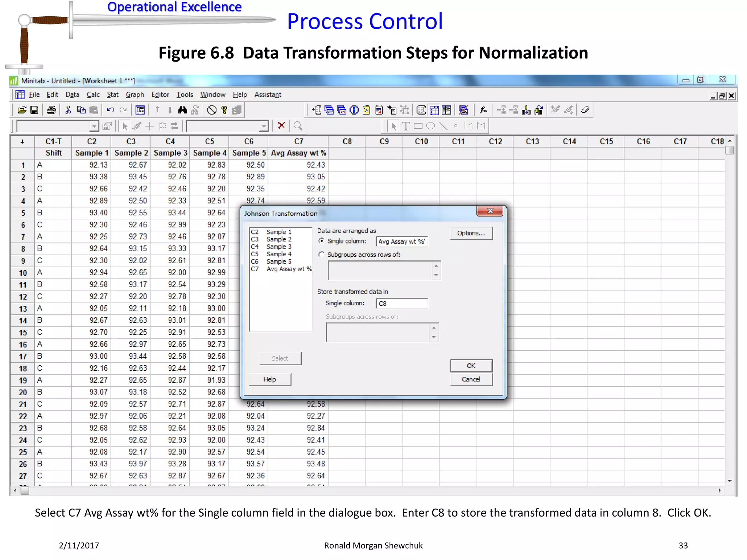Click the Close All Graphs icon
This screenshot has width=747, height=560.
click(x=463, y=110)
